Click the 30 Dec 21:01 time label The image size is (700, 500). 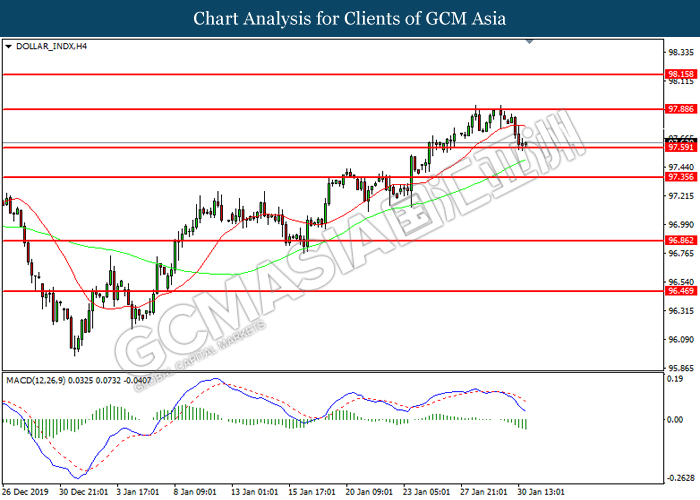coord(84,492)
